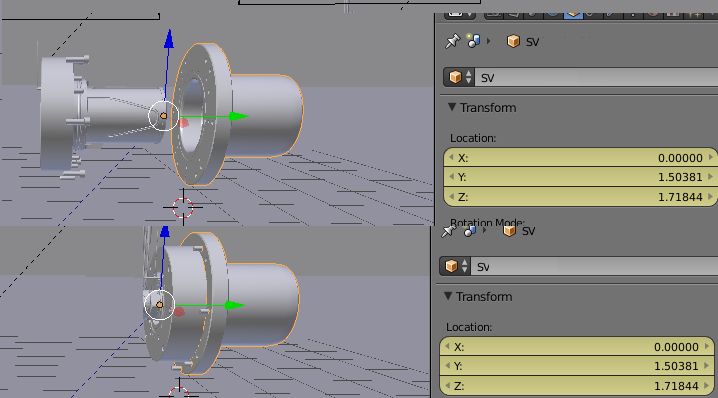
Task: Decrease lower Location Z with its left arrow
Action: coord(447,386)
